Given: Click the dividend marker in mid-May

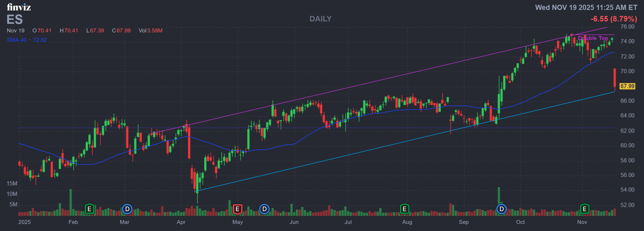Looking at the screenshot, I should coord(264,209).
